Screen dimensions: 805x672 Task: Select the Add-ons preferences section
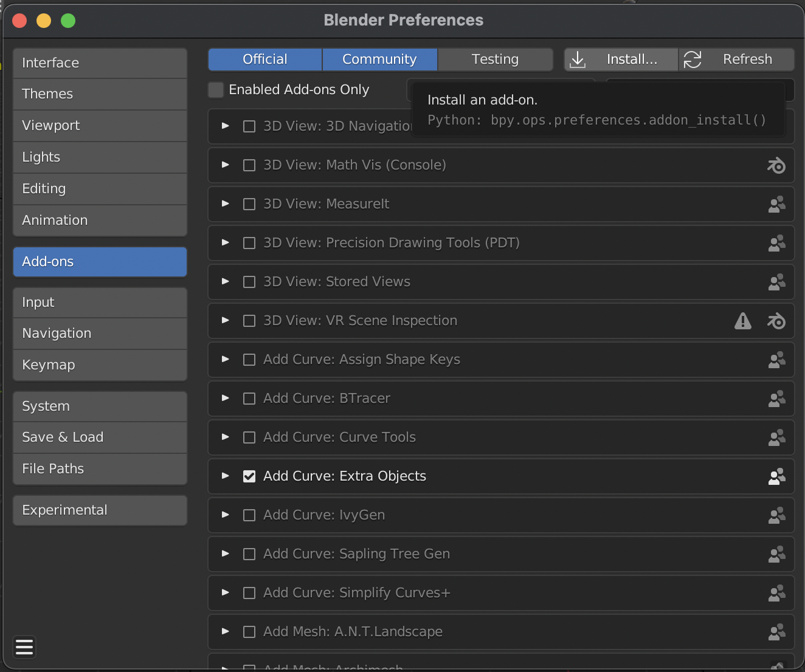100,262
